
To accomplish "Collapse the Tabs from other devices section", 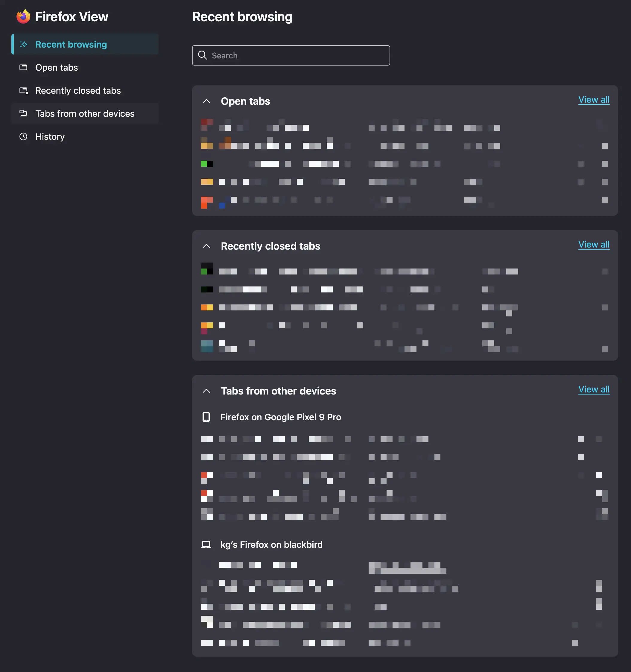I will 207,391.
